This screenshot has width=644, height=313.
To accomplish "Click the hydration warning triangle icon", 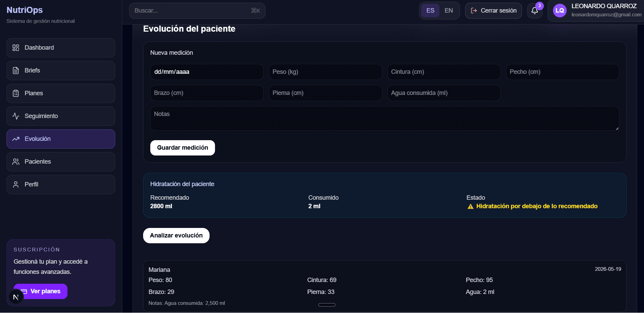I will pos(470,207).
